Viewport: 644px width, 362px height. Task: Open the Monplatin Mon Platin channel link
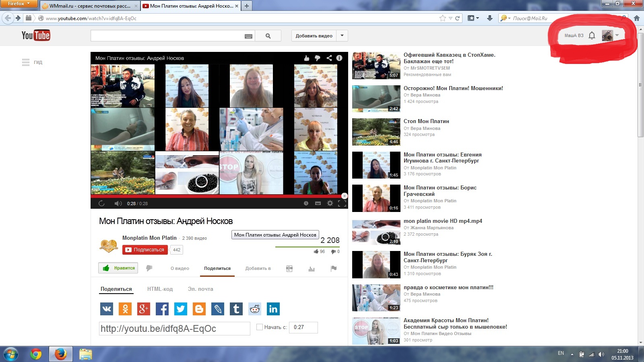149,238
